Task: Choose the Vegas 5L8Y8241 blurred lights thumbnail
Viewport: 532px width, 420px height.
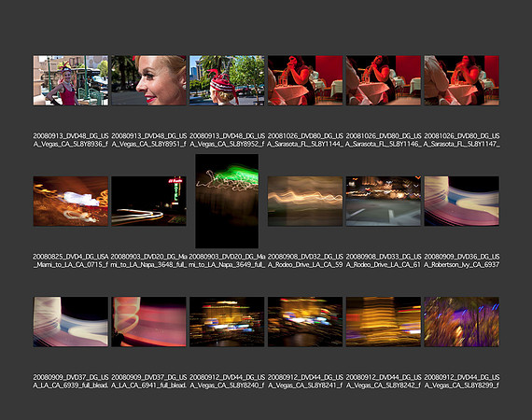Action: [x=305, y=322]
